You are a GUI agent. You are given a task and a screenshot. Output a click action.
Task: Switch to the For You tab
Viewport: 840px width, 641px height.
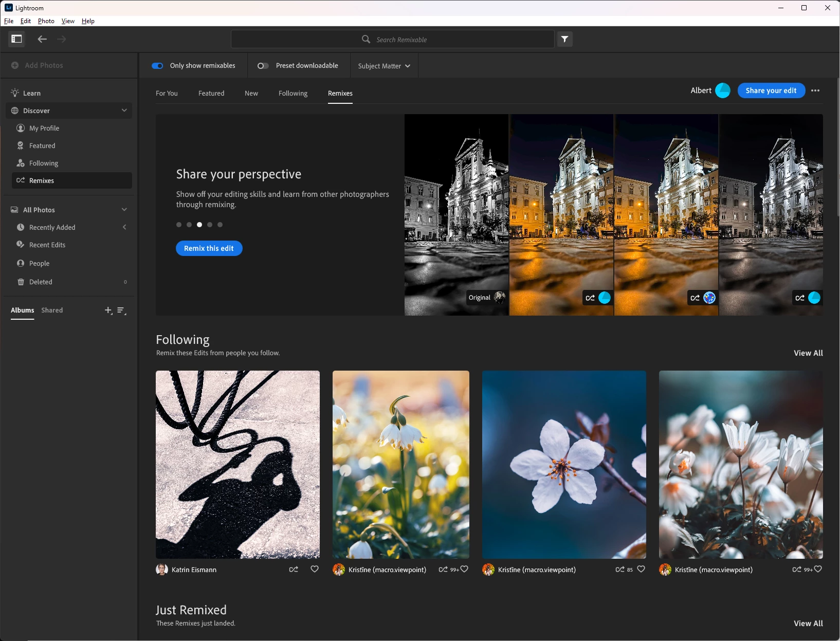pyautogui.click(x=167, y=93)
